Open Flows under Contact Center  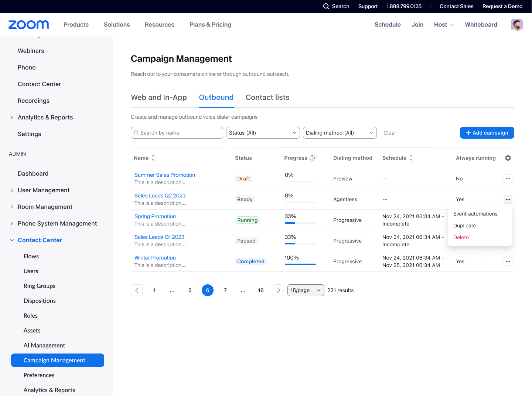point(31,256)
